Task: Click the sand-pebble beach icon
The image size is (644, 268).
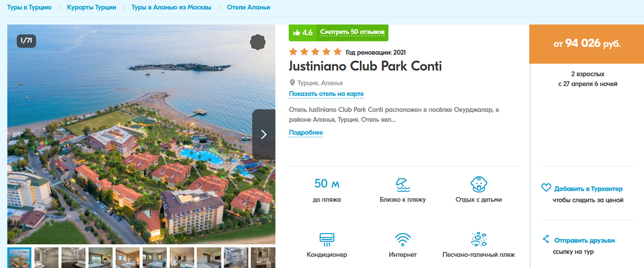Action: click(x=478, y=238)
